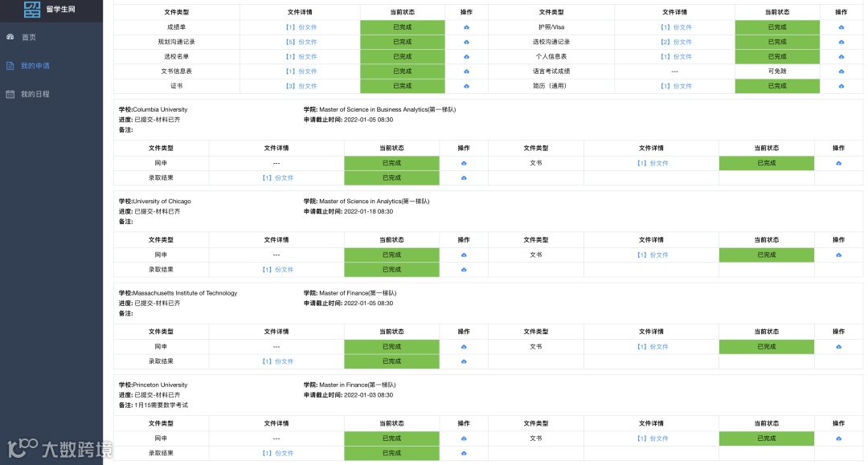This screenshot has width=868, height=465.
Task: Open the 文书信息表 [1] 份文件 link
Action: point(301,71)
